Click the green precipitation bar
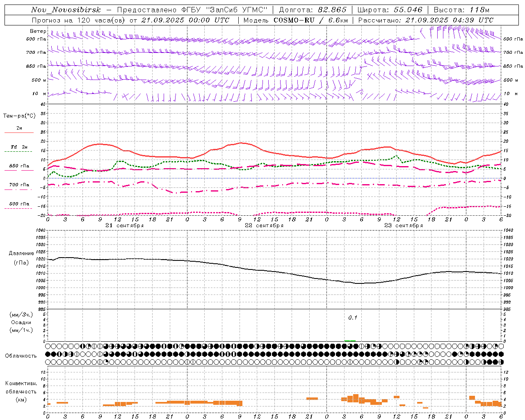The height and width of the screenshot is (420, 525). (350, 340)
